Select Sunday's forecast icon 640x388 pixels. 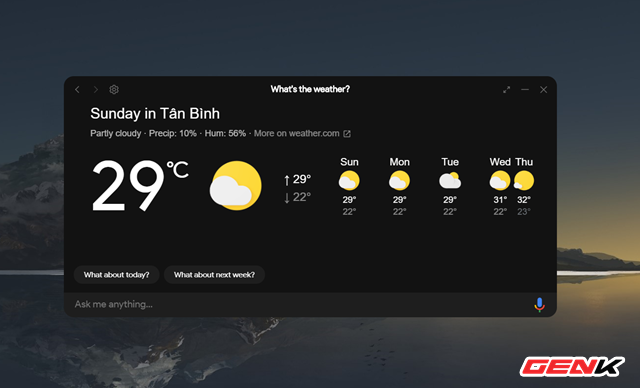click(x=349, y=181)
